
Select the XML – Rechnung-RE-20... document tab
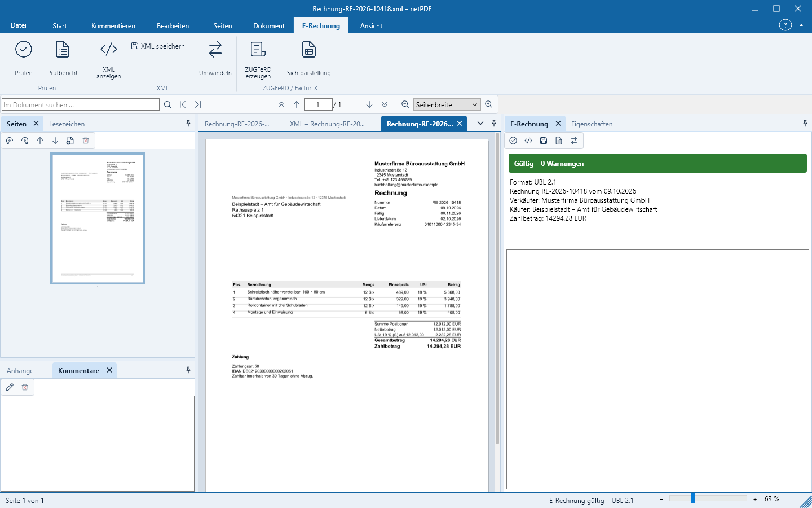(x=327, y=124)
